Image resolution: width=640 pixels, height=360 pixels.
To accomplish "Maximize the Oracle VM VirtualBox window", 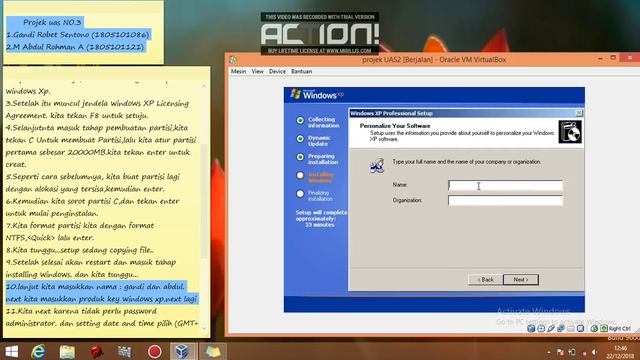I will coord(613,58).
